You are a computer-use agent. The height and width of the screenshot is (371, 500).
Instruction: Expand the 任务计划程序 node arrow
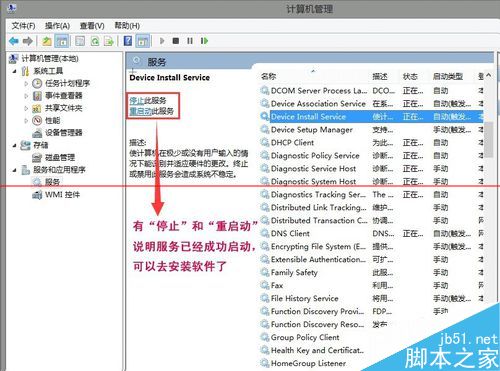click(x=26, y=83)
